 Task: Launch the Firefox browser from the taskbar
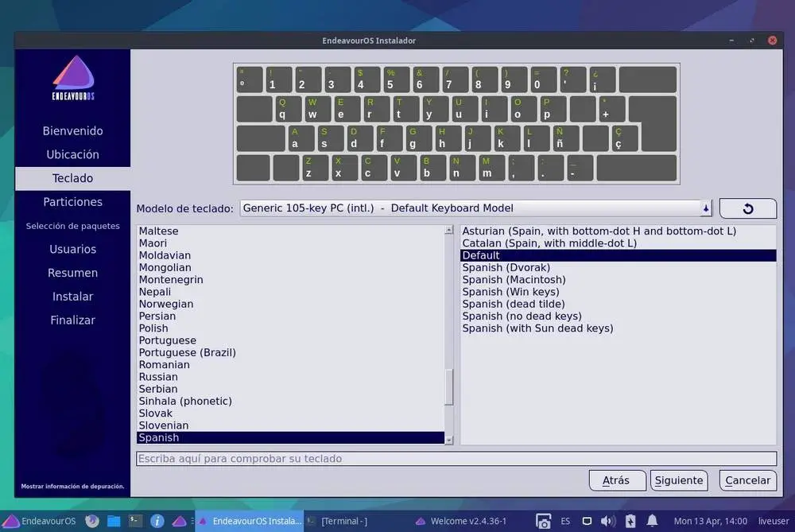click(x=91, y=521)
